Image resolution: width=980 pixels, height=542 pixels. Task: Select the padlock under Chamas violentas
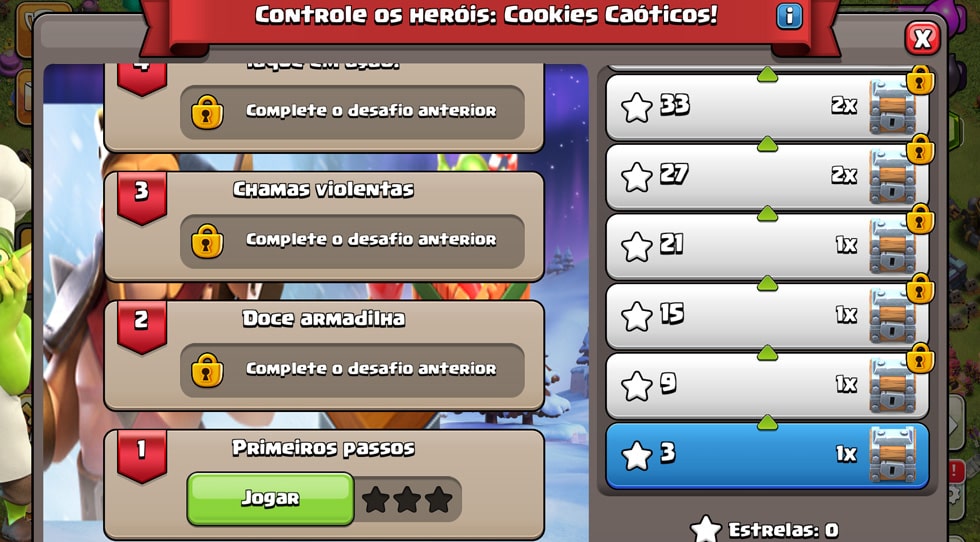[x=208, y=241]
